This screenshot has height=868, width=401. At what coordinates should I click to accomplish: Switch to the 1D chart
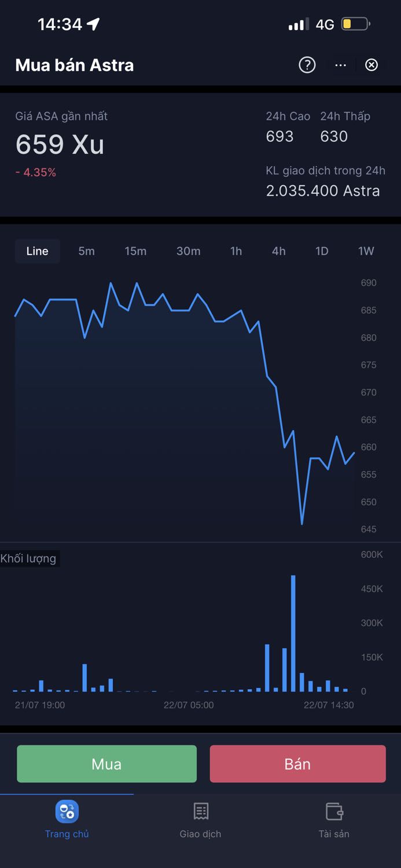[x=322, y=251]
